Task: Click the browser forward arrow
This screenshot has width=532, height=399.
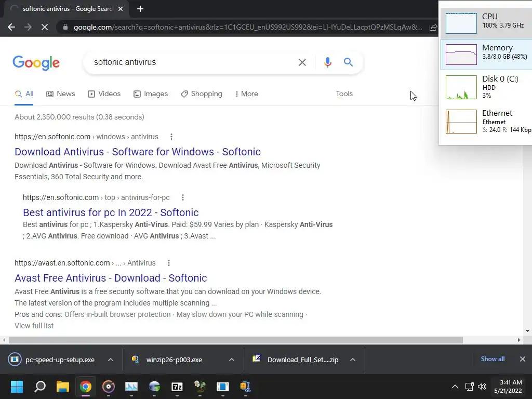Action: [x=28, y=27]
